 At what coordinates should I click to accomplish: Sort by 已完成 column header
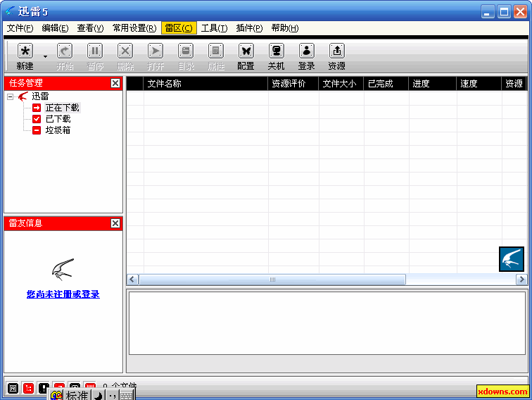point(386,84)
